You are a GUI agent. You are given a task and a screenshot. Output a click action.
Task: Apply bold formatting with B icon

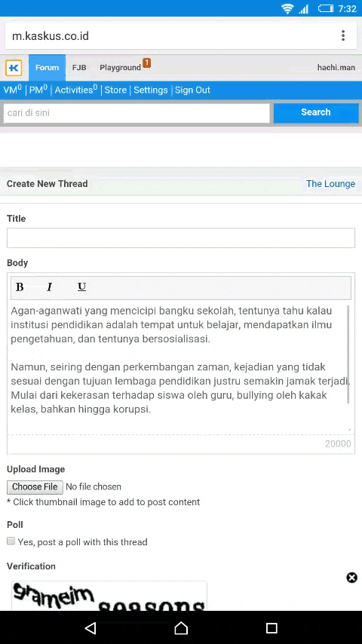(x=20, y=287)
